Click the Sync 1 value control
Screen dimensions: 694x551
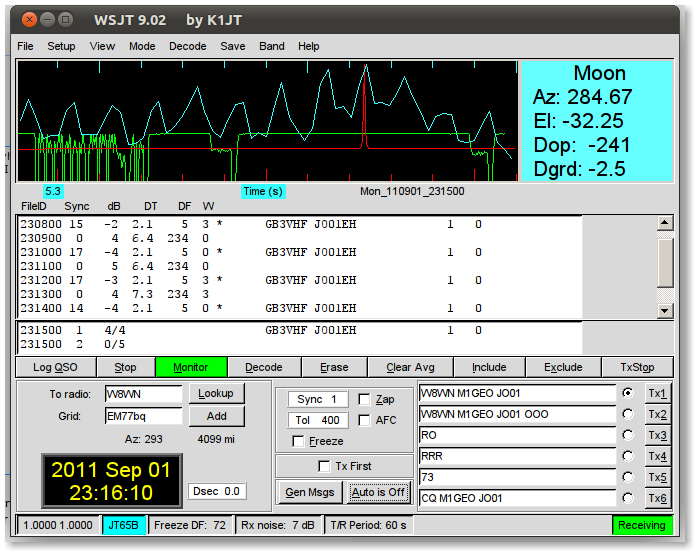click(317, 399)
